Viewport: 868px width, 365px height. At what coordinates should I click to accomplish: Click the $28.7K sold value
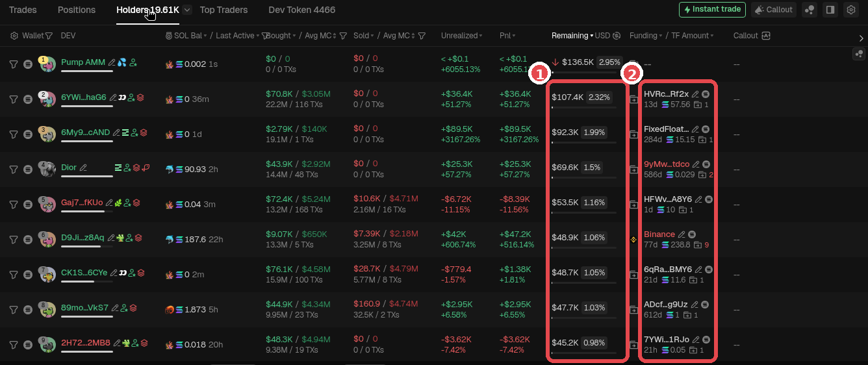click(x=367, y=270)
